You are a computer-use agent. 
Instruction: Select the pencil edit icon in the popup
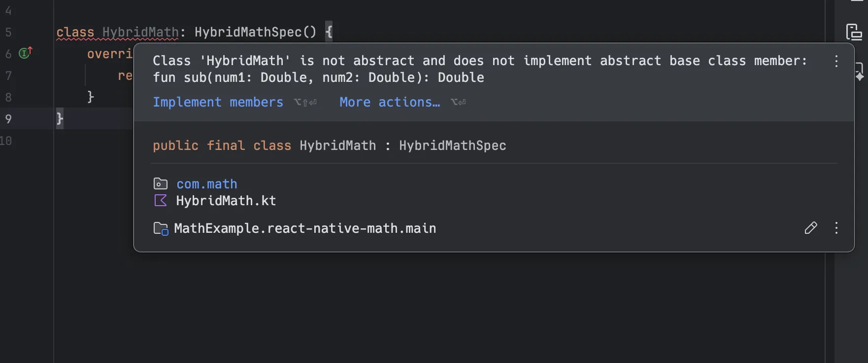pyautogui.click(x=810, y=228)
